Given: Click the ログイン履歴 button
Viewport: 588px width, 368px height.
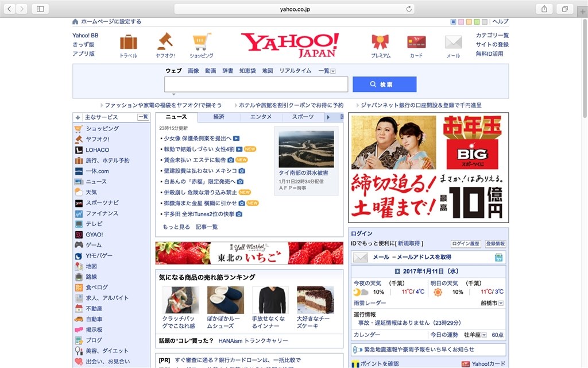Looking at the screenshot, I should [x=466, y=244].
